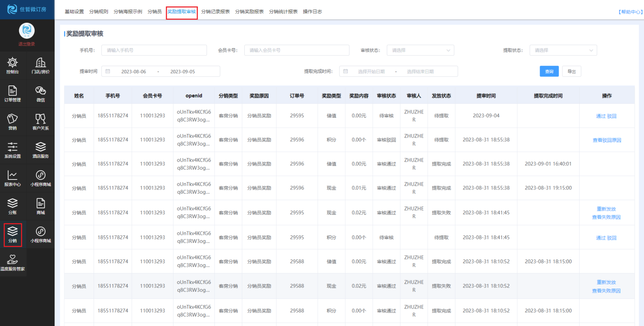Screen dimensions: 644x326
Task: Click the 奖励提取审核 page heading
Action: 85,34
